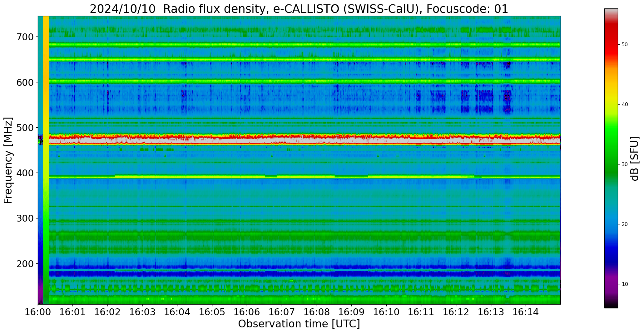Click the colorbar tick label 20

point(625,224)
